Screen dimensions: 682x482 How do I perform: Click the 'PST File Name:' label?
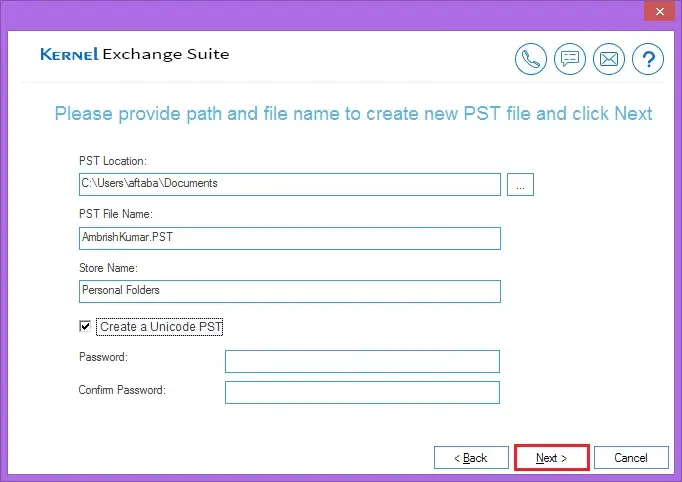pos(116,214)
